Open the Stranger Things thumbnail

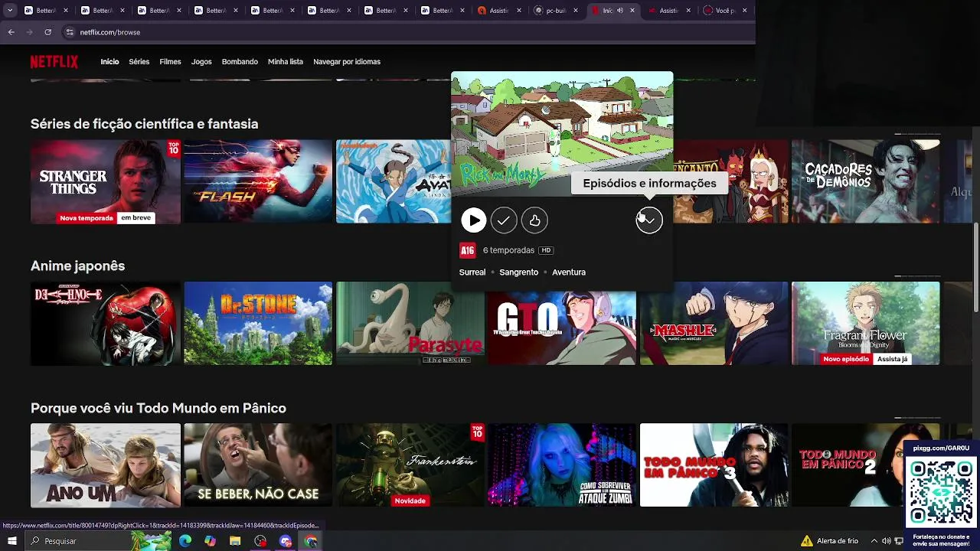(106, 181)
